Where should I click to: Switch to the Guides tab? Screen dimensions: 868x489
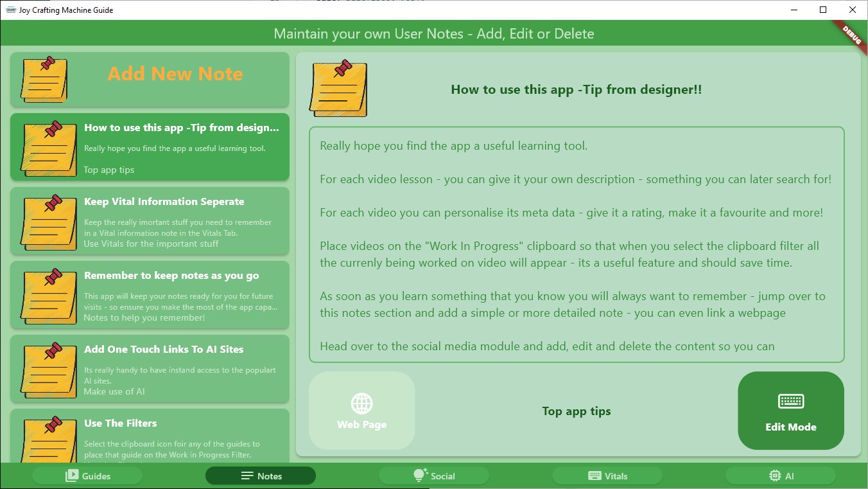(x=87, y=476)
